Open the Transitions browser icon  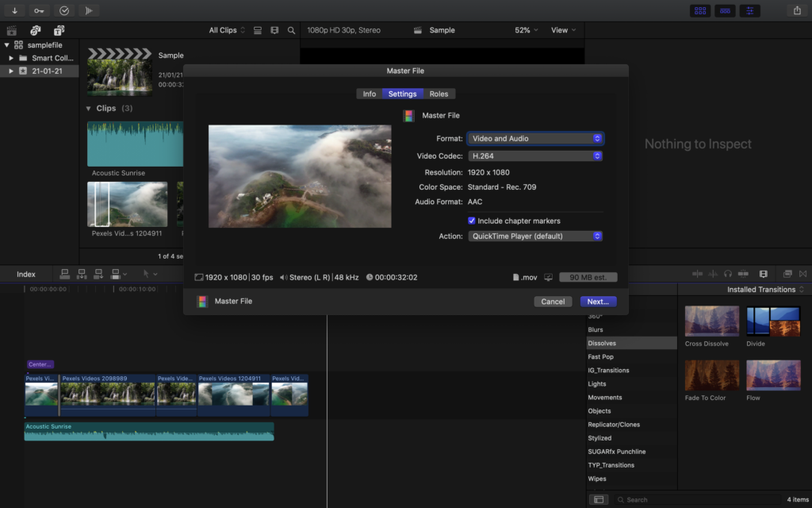(x=787, y=273)
